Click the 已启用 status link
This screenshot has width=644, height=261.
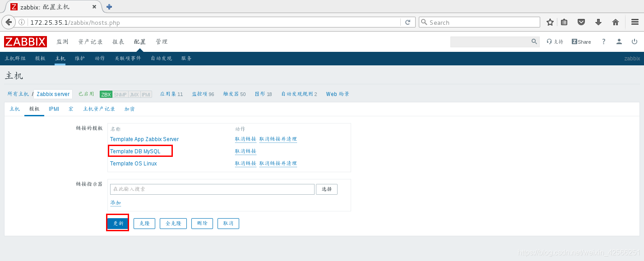click(86, 94)
